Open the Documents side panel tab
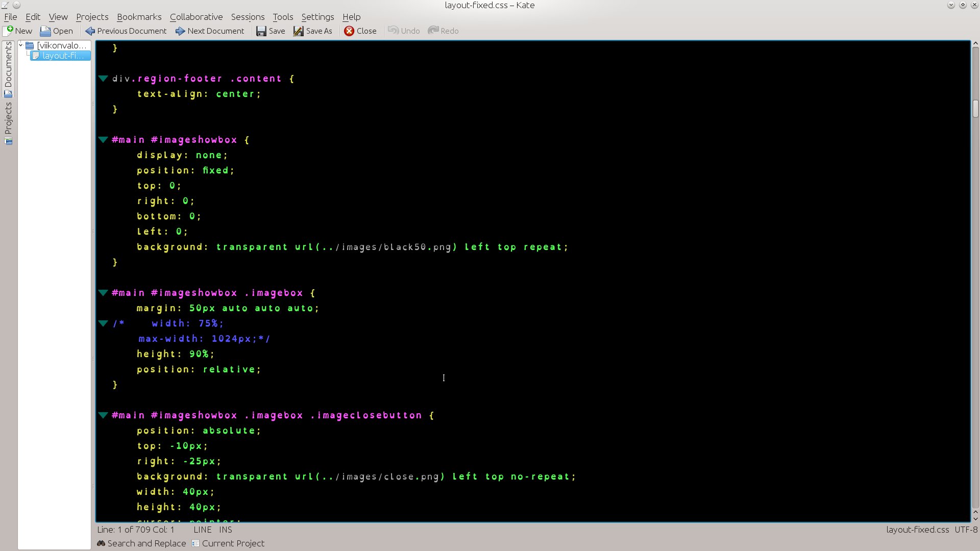The image size is (980, 551). point(8,69)
